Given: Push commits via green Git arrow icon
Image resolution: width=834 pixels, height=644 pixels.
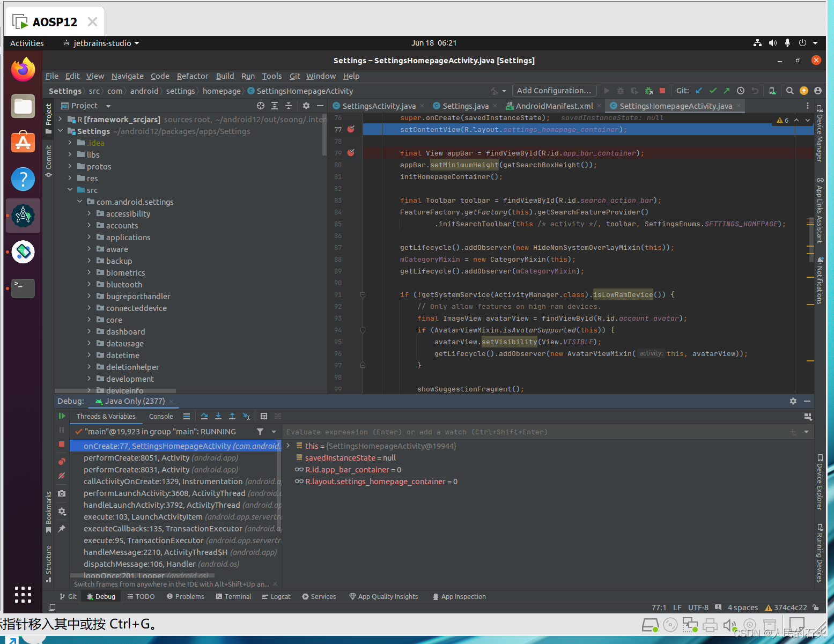Looking at the screenshot, I should [x=726, y=91].
